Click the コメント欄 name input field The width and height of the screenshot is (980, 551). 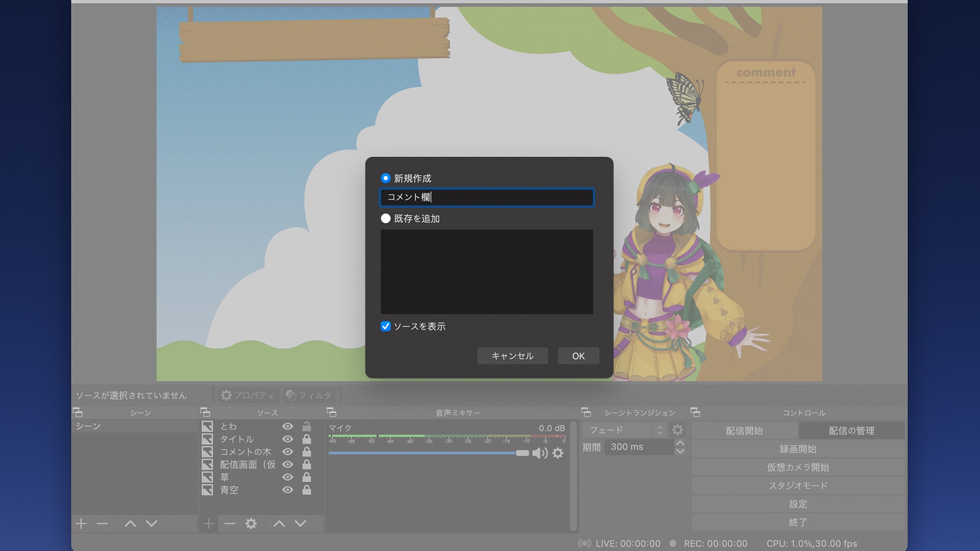[486, 198]
